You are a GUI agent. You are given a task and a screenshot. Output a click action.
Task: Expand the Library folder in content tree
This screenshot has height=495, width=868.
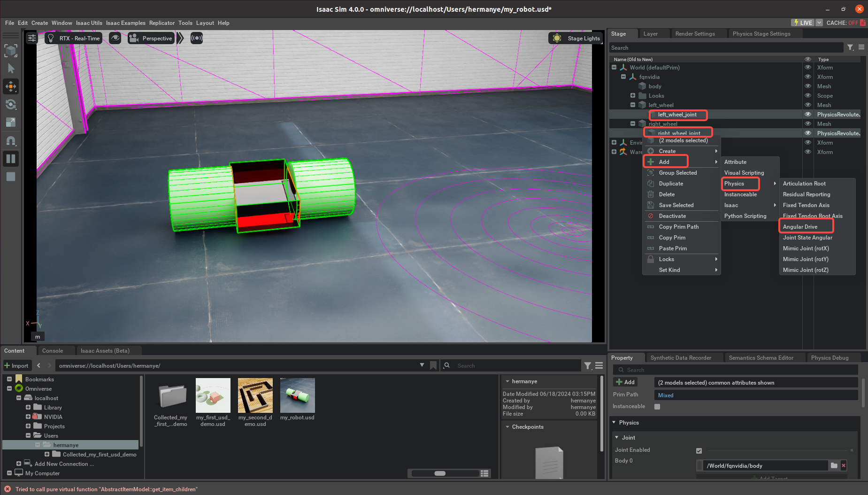point(28,408)
